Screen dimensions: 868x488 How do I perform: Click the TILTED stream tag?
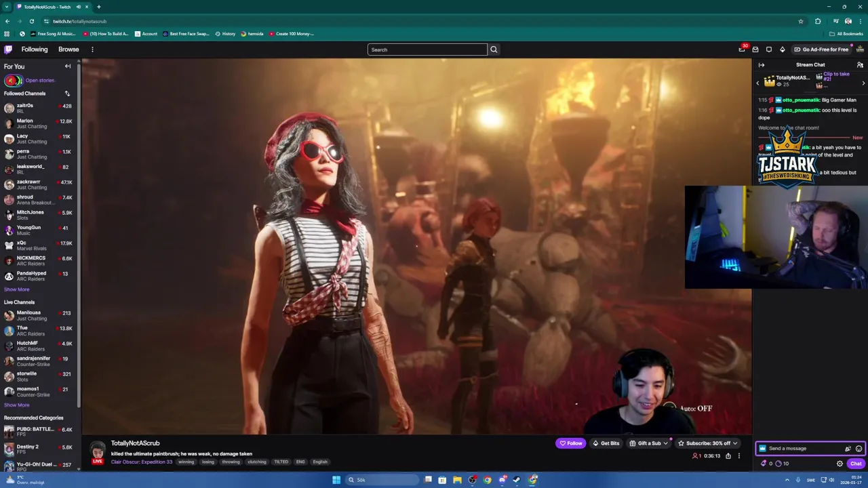tap(281, 462)
